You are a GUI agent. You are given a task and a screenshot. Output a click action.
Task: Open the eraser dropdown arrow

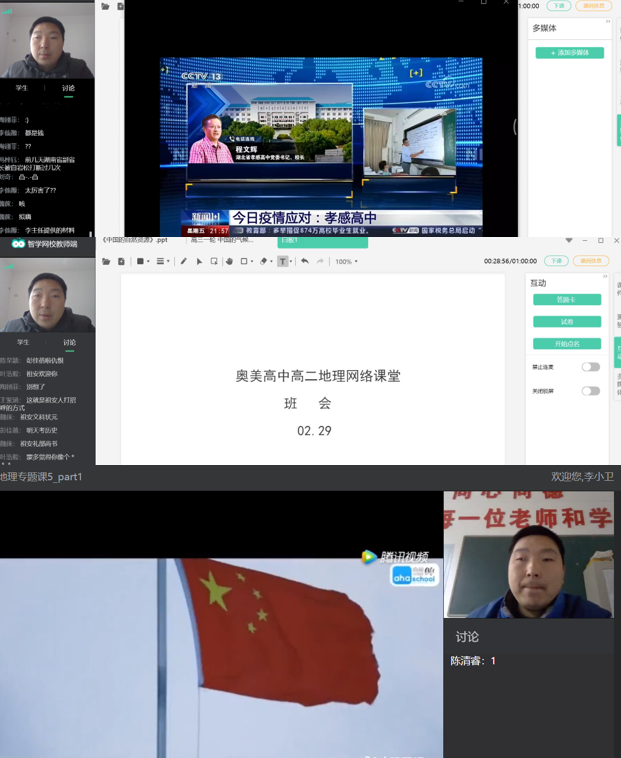pyautogui.click(x=271, y=262)
